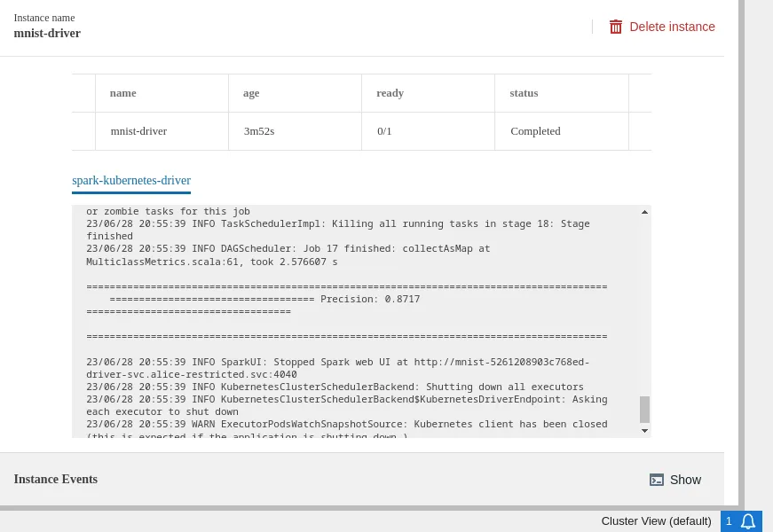
Task: Click the mnist-driver instance name heading
Action: click(47, 33)
